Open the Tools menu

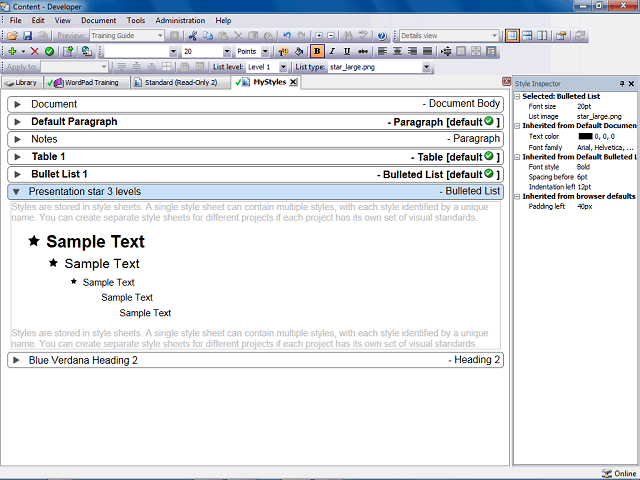point(136,20)
